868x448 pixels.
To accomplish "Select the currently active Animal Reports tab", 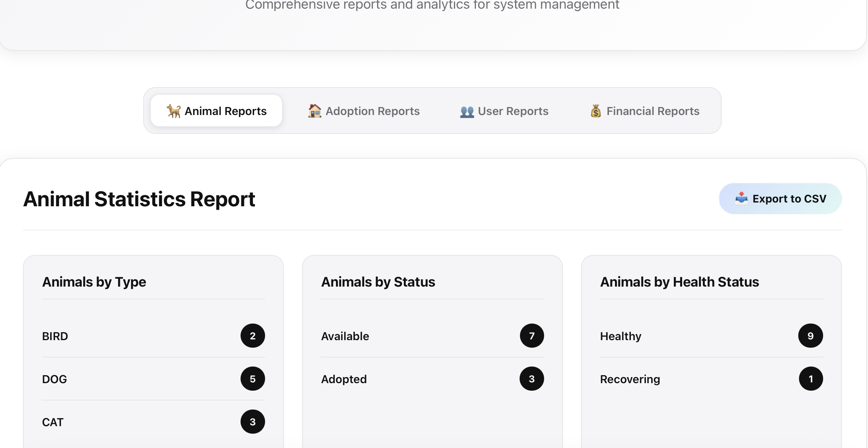I will click(x=216, y=110).
